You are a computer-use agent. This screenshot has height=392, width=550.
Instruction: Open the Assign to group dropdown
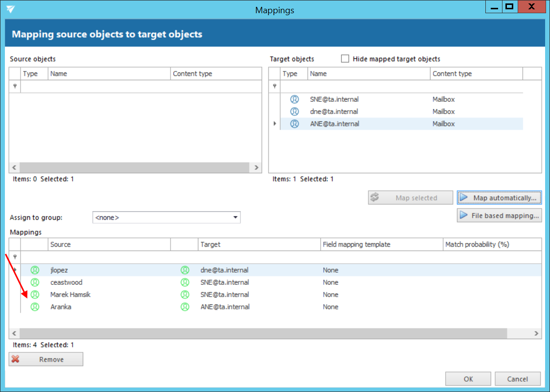click(x=235, y=217)
